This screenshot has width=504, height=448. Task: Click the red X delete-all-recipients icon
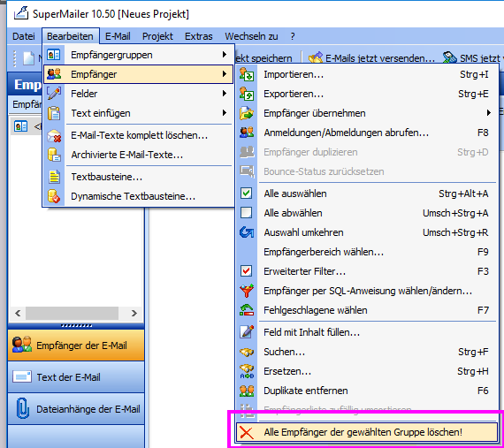[x=247, y=433]
